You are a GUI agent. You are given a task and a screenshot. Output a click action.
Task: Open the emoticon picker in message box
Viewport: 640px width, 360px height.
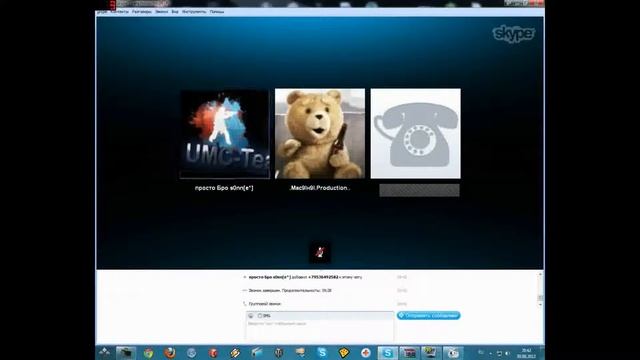point(251,316)
